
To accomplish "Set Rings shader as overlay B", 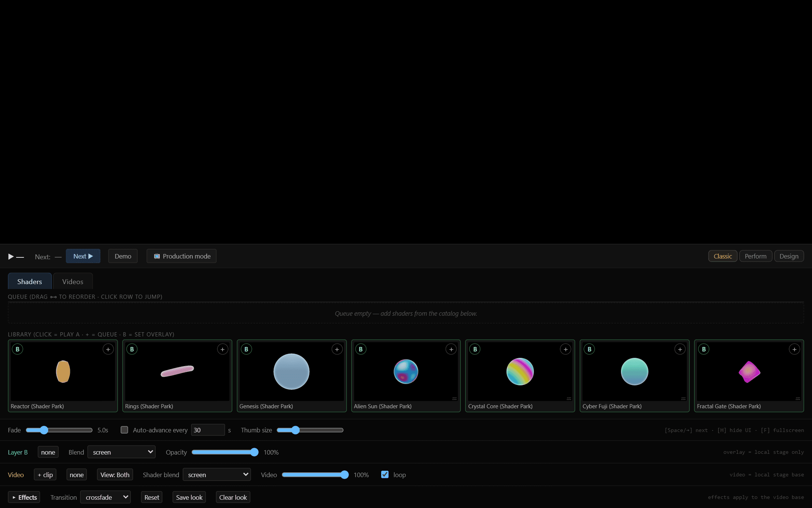I will point(132,349).
